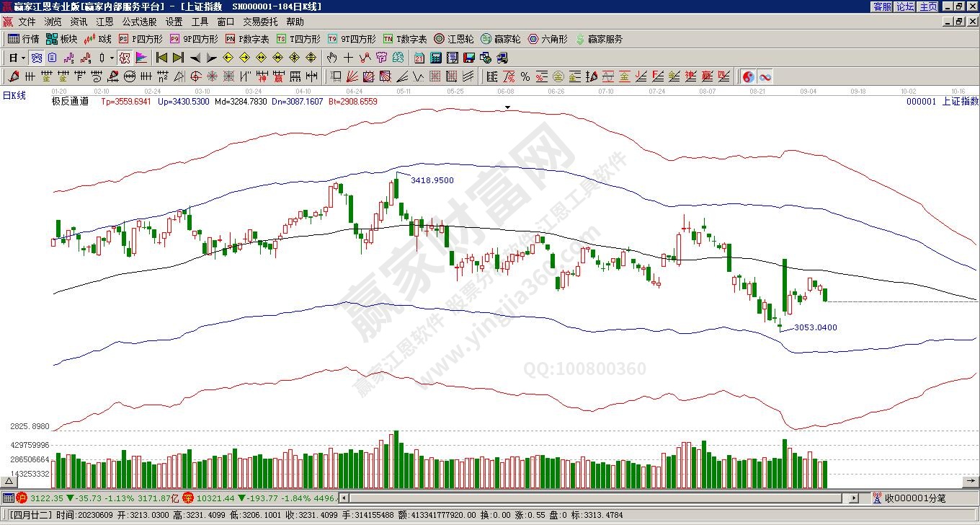980x525 pixels.
Task: Open the calculator icon in toolbar
Action: pyautogui.click(x=436, y=58)
